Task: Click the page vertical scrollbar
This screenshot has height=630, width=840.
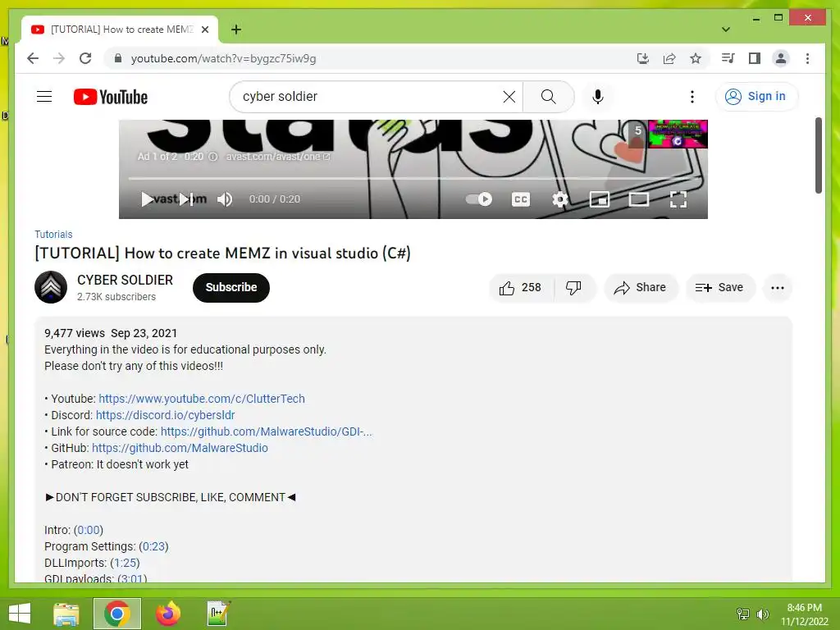Action: (x=818, y=155)
